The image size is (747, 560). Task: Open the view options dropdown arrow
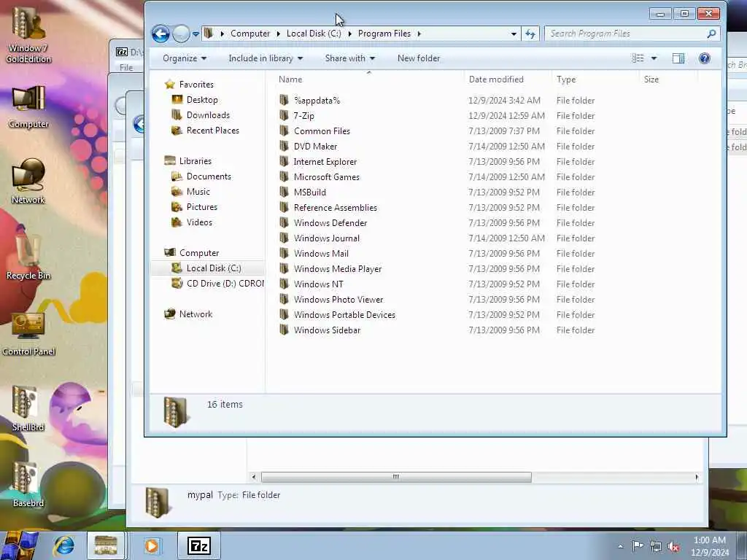click(654, 58)
